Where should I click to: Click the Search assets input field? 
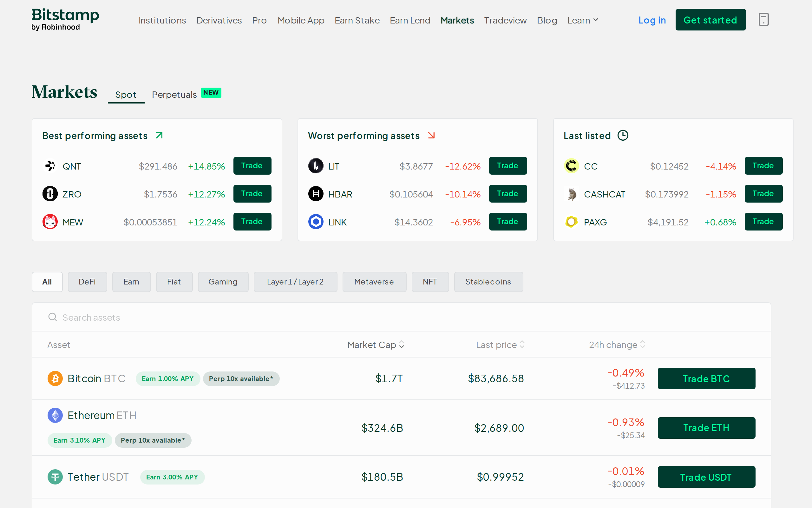point(401,317)
